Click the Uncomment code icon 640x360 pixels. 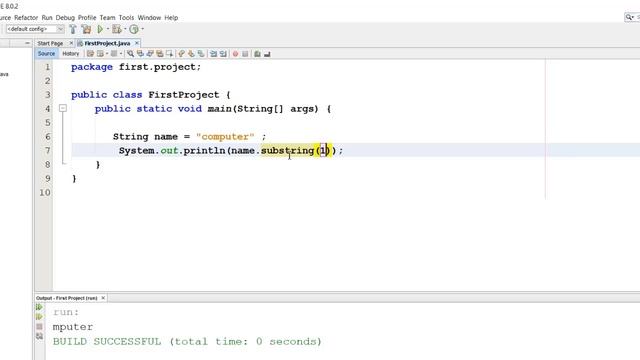pyautogui.click(x=267, y=54)
